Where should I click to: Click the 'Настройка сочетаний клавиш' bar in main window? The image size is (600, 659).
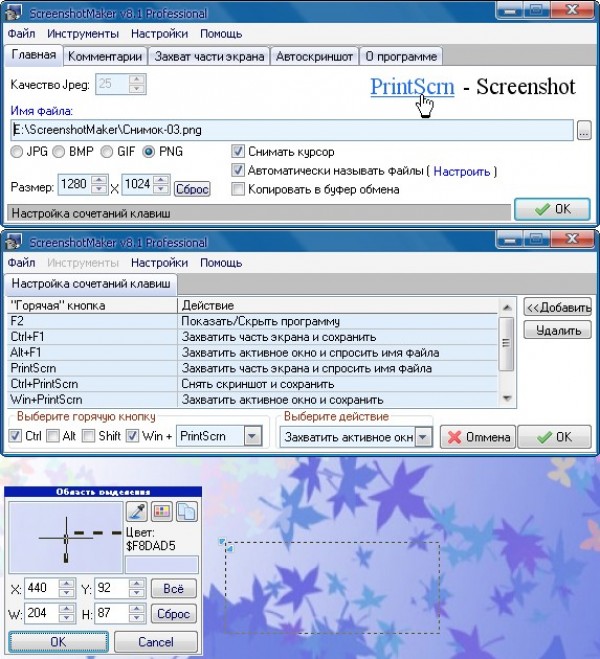(259, 213)
